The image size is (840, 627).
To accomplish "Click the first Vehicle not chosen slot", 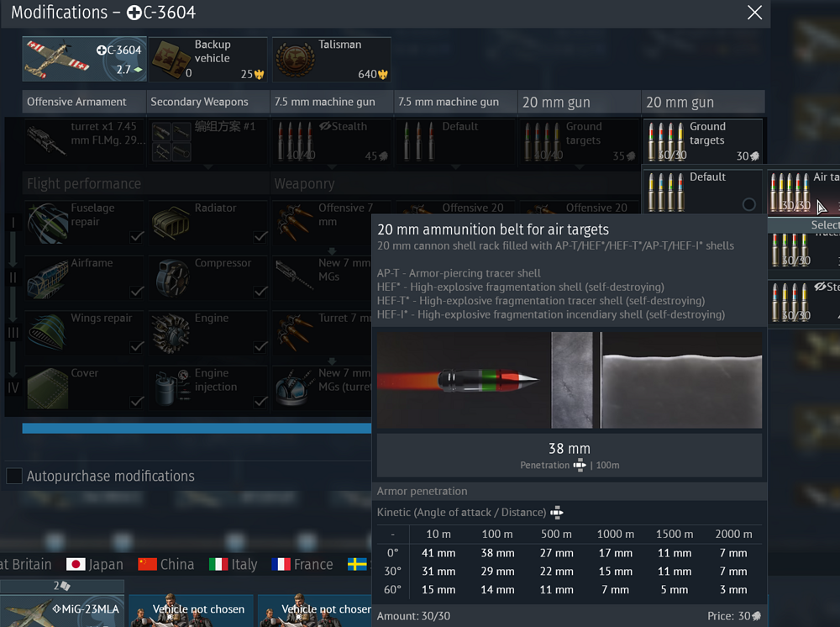I will click(191, 609).
